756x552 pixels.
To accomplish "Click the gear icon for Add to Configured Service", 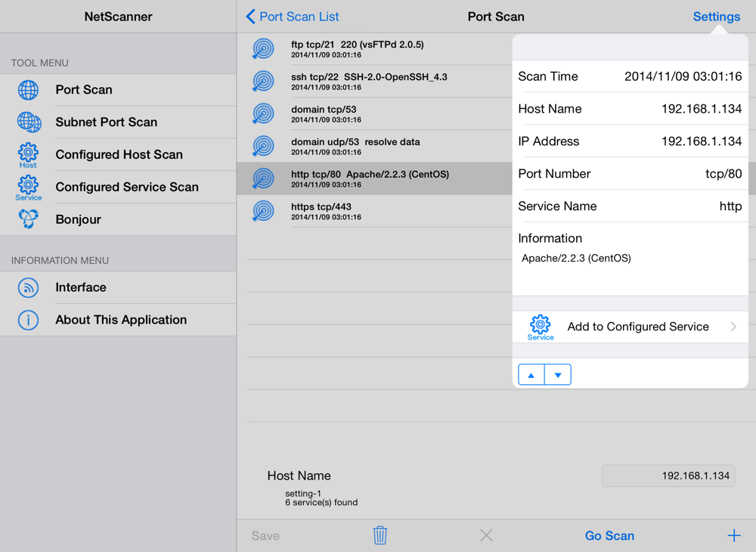I will click(x=540, y=327).
